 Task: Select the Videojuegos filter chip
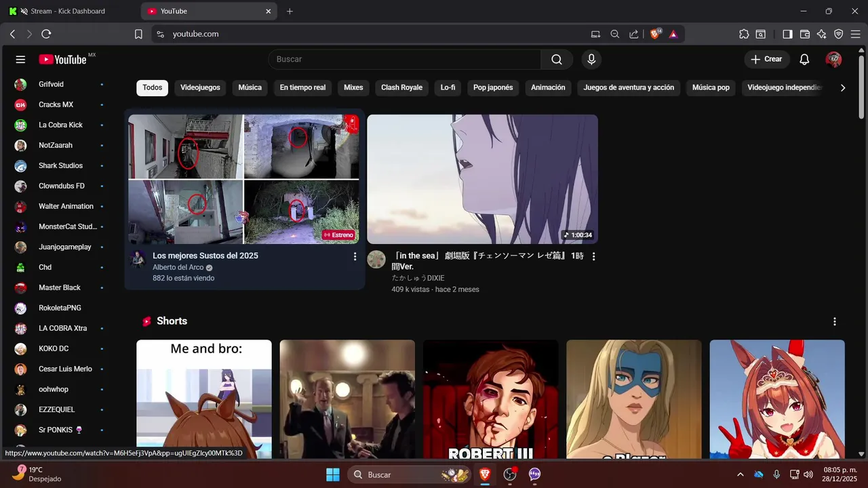200,87
